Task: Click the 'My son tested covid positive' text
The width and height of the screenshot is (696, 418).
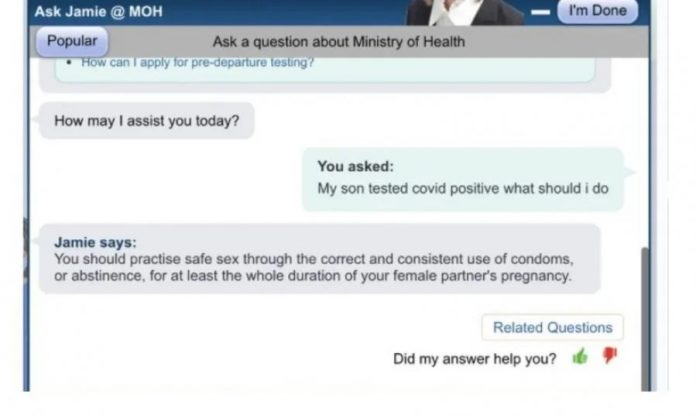Action: point(463,188)
